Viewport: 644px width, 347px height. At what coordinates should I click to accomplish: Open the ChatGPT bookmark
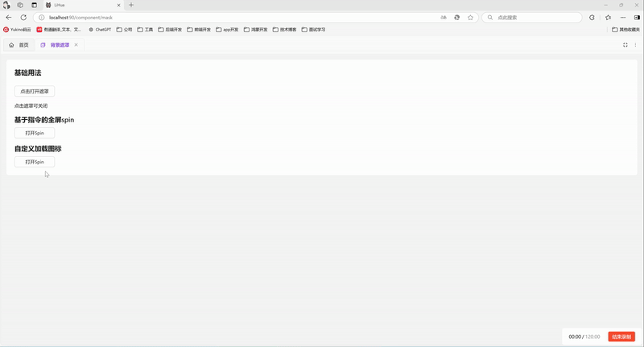click(x=100, y=30)
